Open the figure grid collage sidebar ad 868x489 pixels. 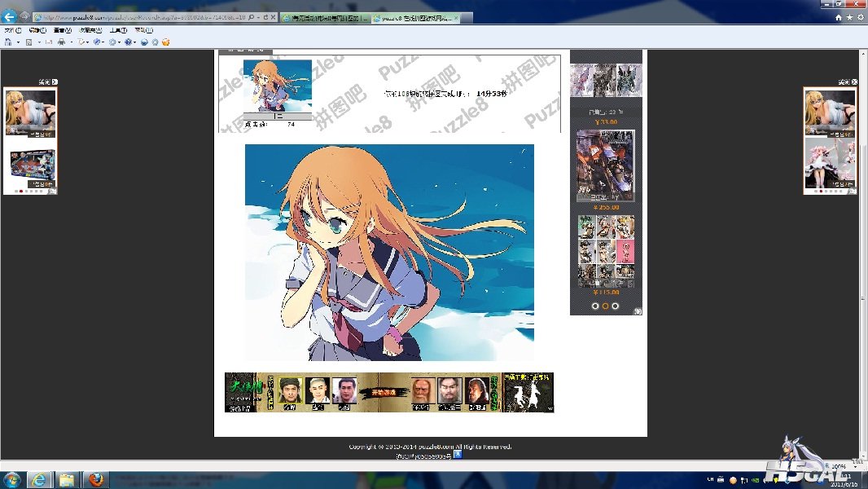click(606, 251)
